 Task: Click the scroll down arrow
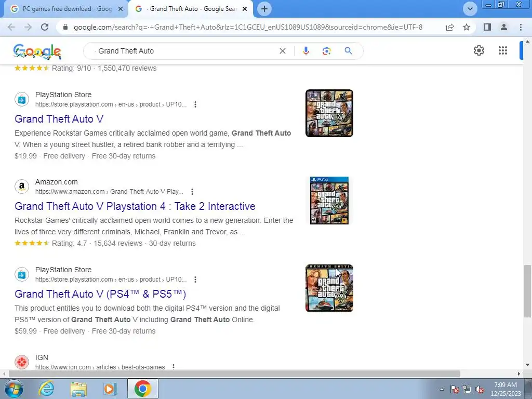[x=527, y=365]
